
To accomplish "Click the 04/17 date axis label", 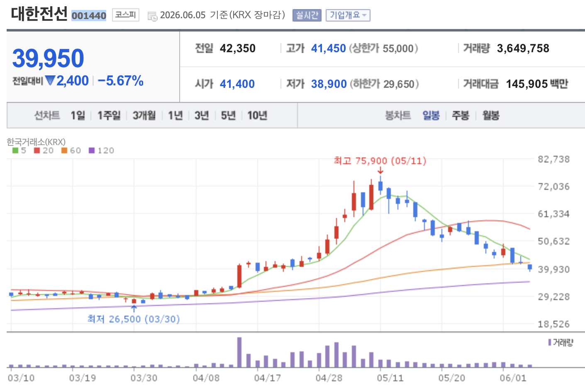I will point(268,378).
